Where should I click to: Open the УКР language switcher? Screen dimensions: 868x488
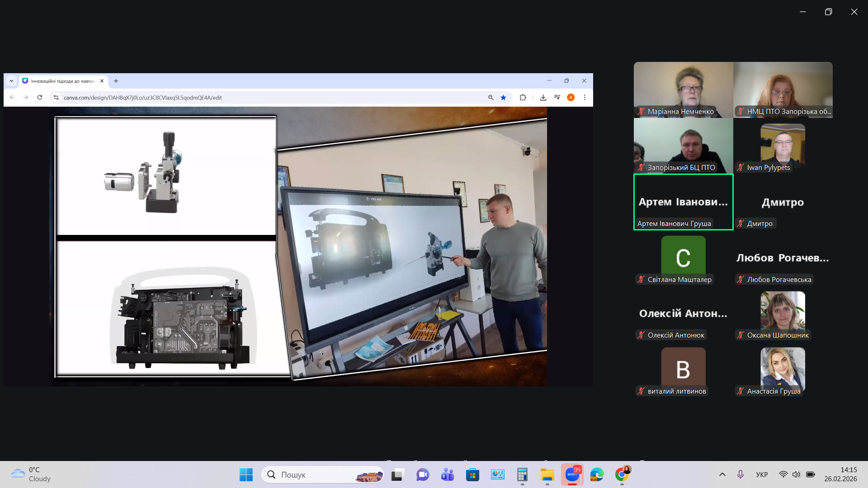pyautogui.click(x=762, y=474)
